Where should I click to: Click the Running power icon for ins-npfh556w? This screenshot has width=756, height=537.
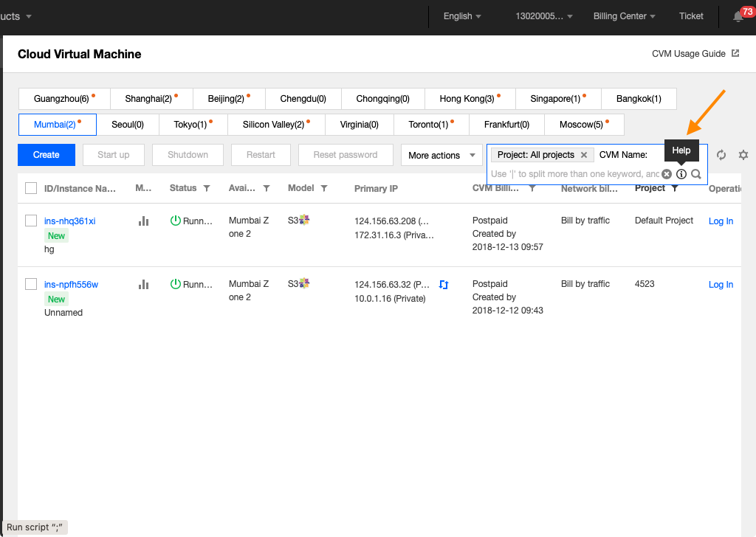[176, 284]
